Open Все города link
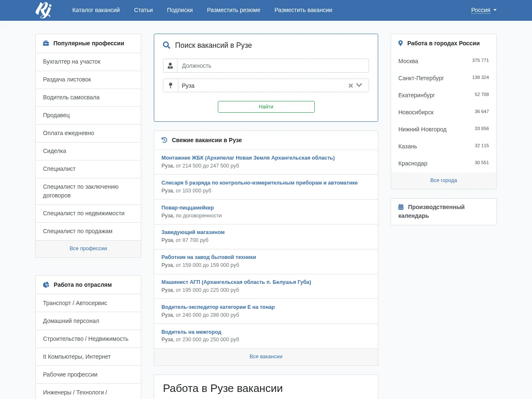The image size is (532, 399). 443,180
